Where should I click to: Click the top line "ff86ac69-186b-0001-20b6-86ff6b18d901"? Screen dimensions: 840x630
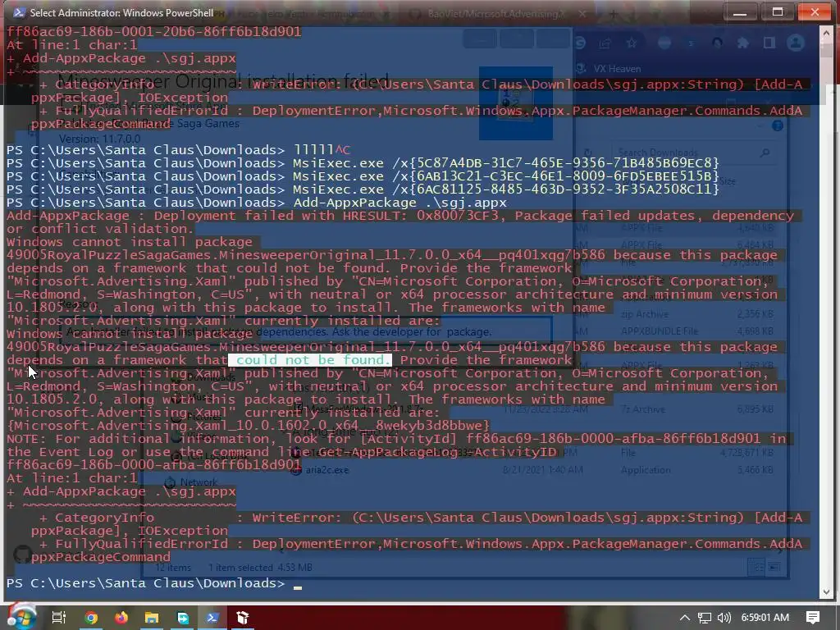153,32
